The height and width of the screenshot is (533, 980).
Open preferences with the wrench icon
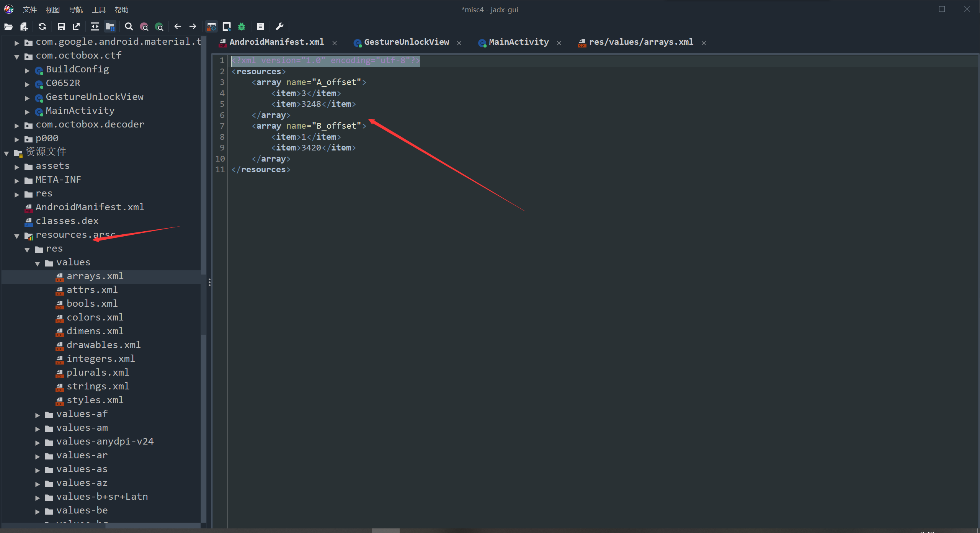coord(279,26)
